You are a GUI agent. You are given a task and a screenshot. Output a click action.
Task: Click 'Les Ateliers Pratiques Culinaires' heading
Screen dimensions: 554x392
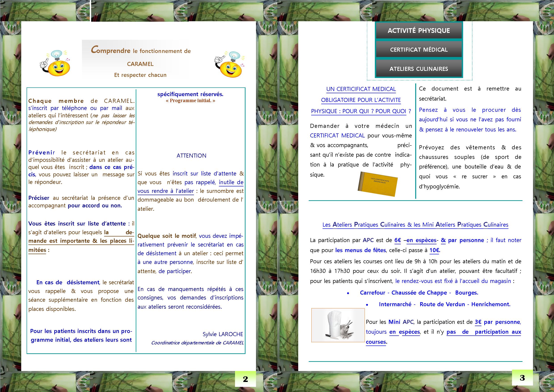coord(364,224)
